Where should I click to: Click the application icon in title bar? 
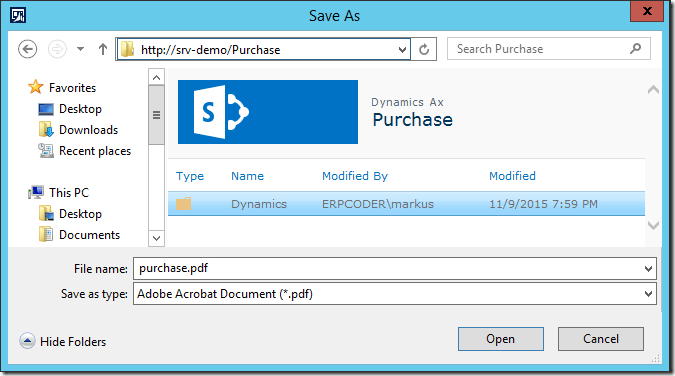(18, 16)
